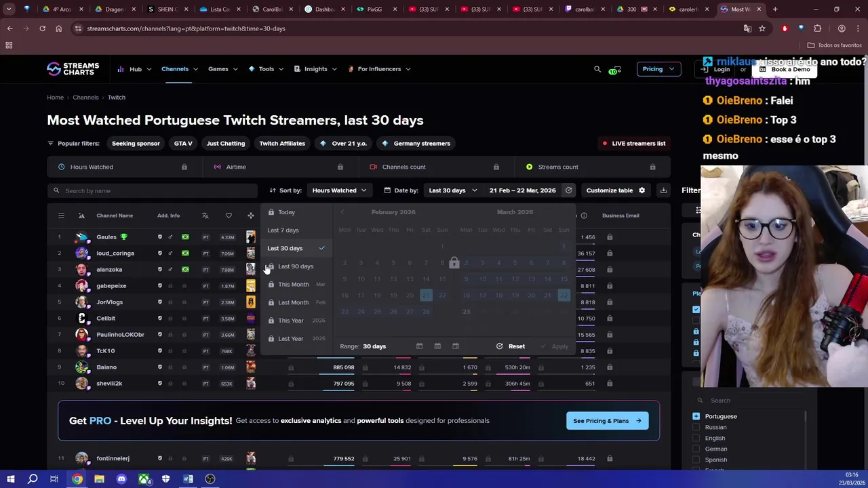The height and width of the screenshot is (488, 868).
Task: Open the Last 30 days date dropdown
Action: (452, 190)
